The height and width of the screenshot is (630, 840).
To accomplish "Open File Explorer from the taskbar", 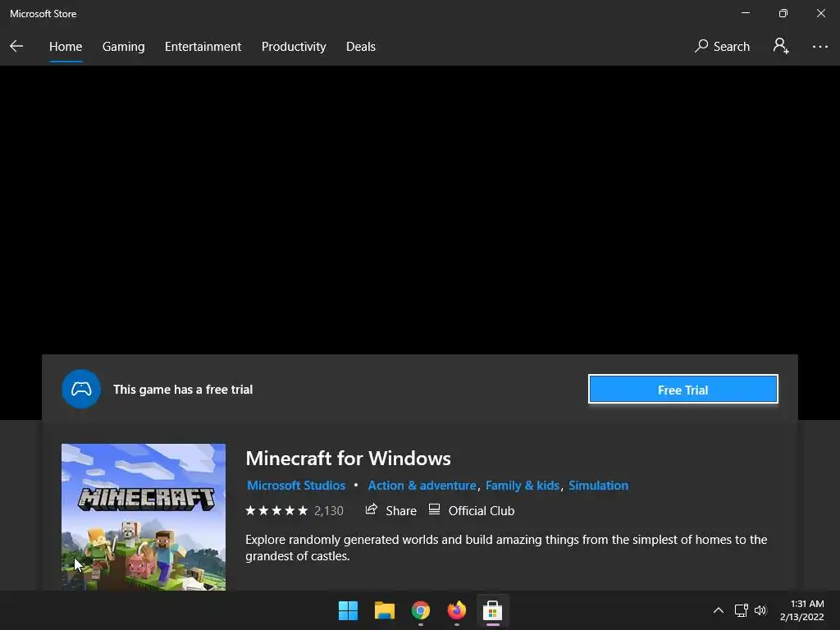I will point(384,610).
